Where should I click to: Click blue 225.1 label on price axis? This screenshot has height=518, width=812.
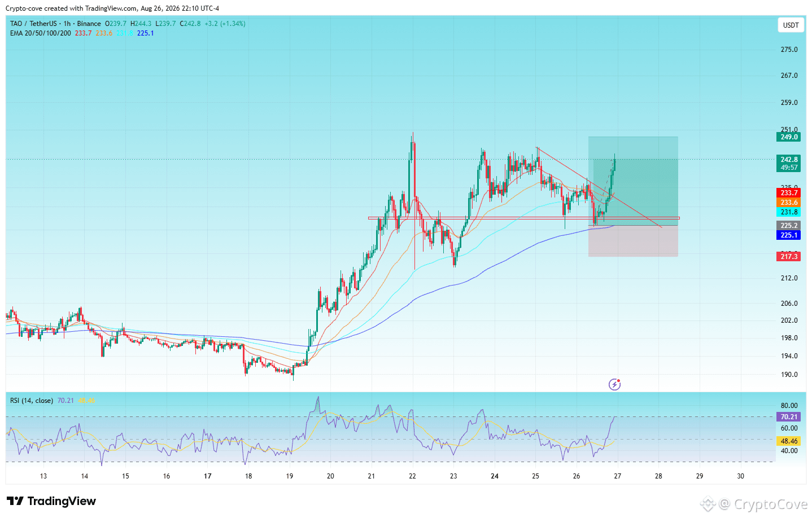point(789,235)
